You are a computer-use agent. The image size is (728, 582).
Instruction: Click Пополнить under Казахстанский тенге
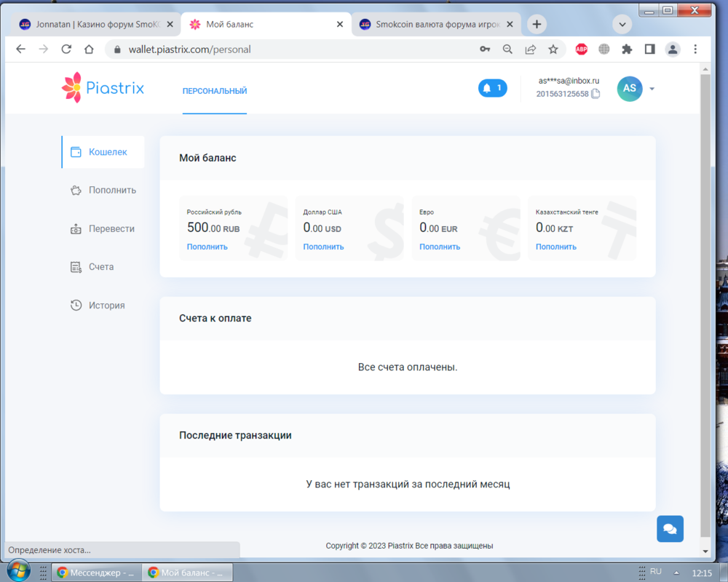click(x=555, y=247)
